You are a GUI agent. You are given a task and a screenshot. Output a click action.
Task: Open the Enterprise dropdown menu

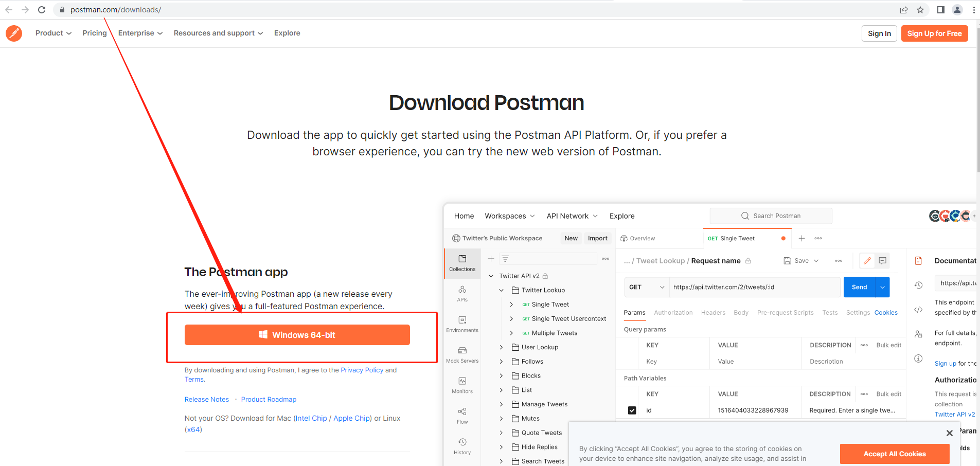[140, 33]
